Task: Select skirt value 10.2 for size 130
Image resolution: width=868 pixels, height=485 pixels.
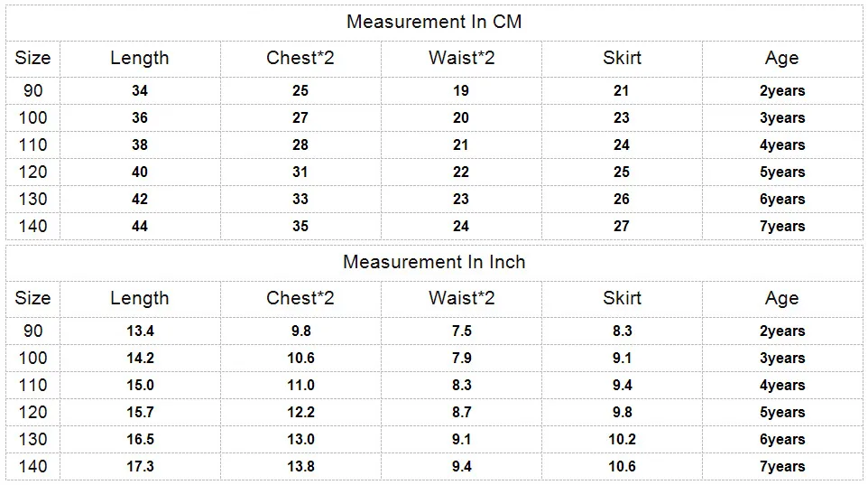Action: [x=623, y=439]
